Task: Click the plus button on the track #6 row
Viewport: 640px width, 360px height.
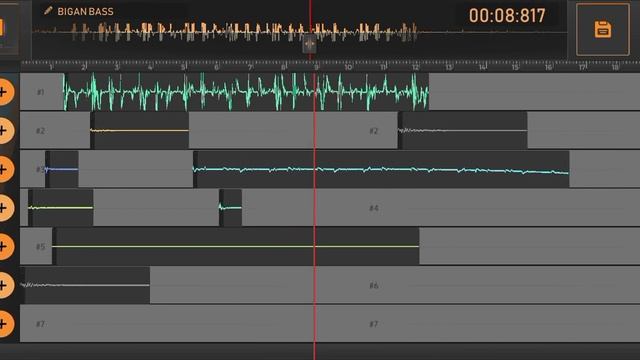Action: [4, 285]
